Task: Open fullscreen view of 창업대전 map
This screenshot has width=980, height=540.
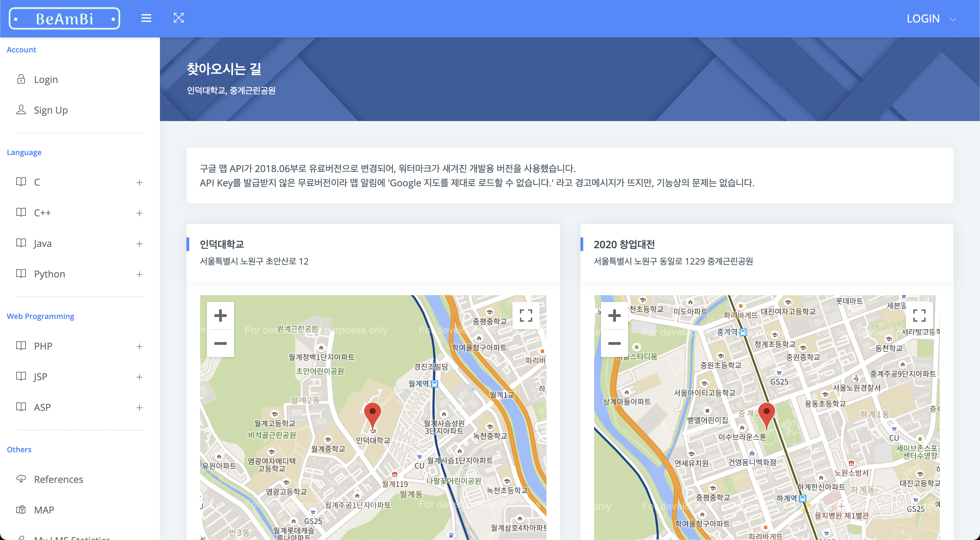Action: [919, 315]
